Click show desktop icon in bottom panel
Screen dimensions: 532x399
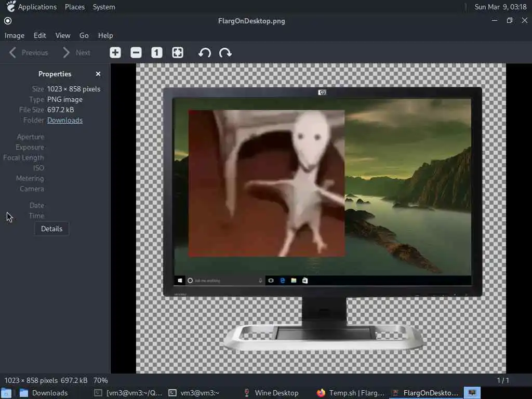[6, 393]
